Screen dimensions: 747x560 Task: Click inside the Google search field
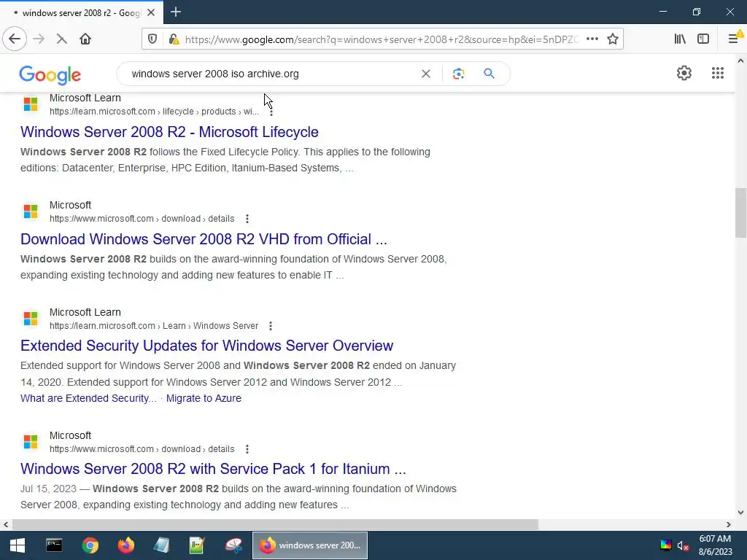click(271, 74)
